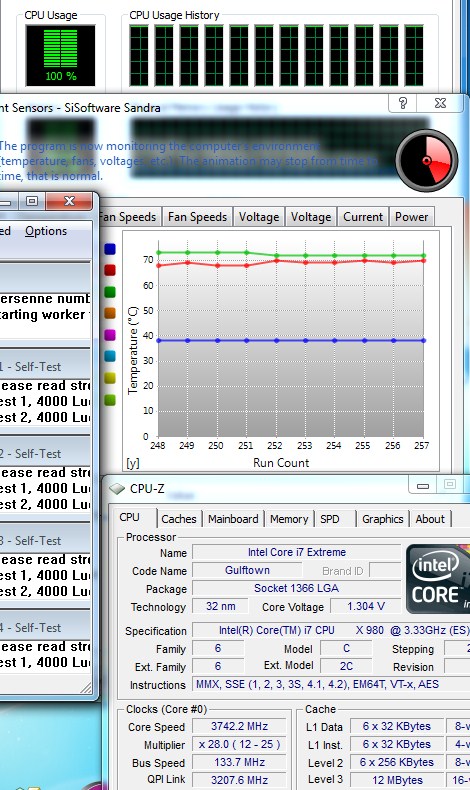Screen dimensions: 470x790
Task: Switch to the Caches tab in CPU-Z
Action: tap(179, 519)
